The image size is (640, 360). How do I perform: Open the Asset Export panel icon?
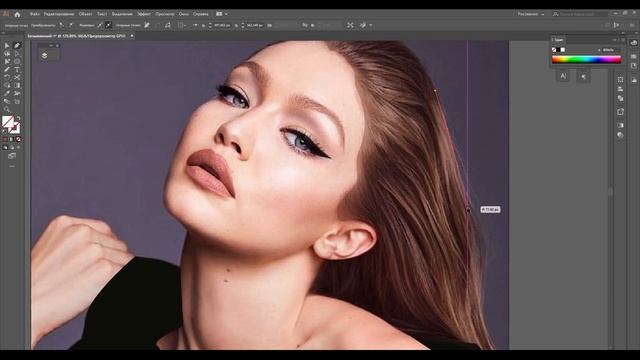[x=620, y=112]
